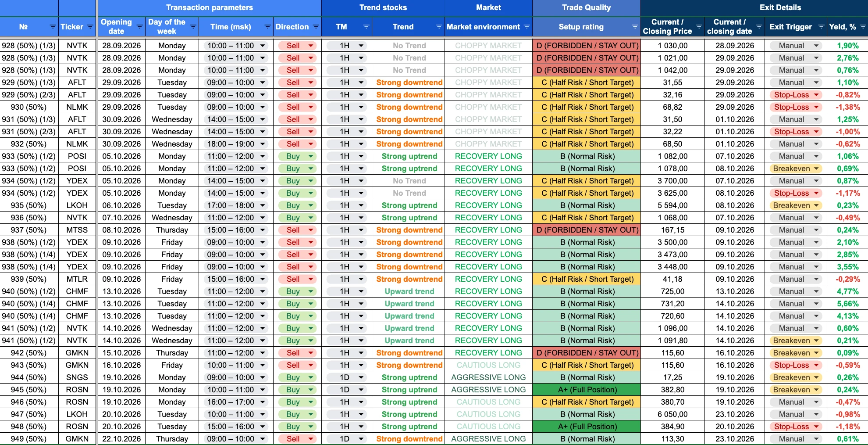
Task: Click yield cell -1,38%
Action: coord(847,107)
